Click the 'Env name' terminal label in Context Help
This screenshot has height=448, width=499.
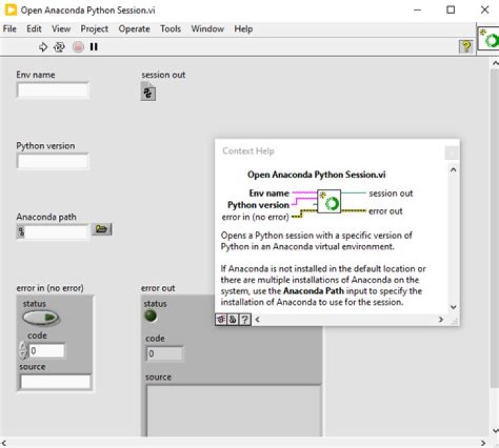click(269, 193)
